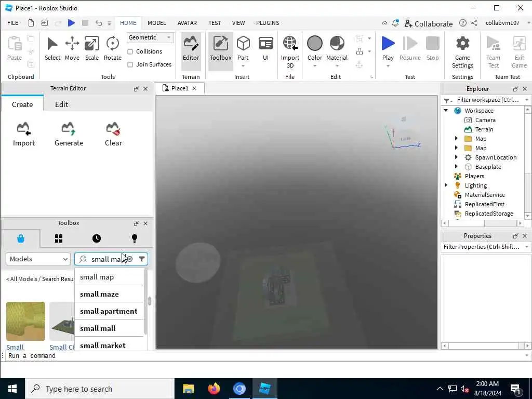This screenshot has height=399, width=532.
Task: Open the Filter Properties dropdown arrow
Action: [x=527, y=247]
